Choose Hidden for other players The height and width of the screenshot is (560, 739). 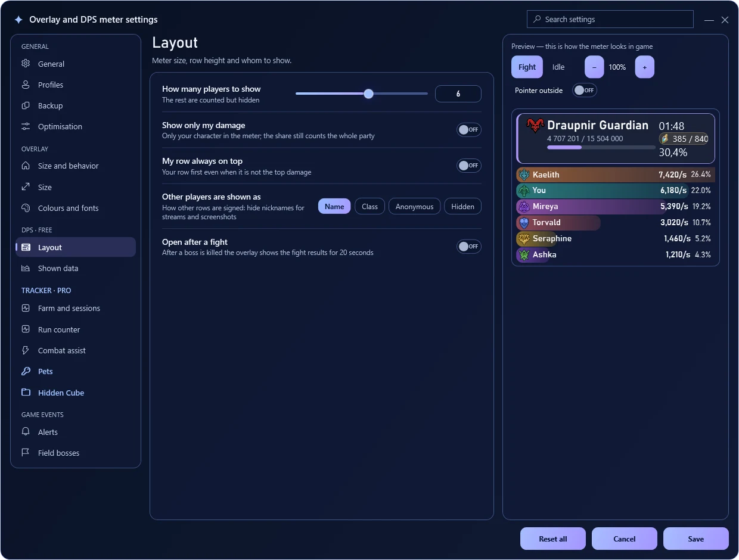coord(463,207)
